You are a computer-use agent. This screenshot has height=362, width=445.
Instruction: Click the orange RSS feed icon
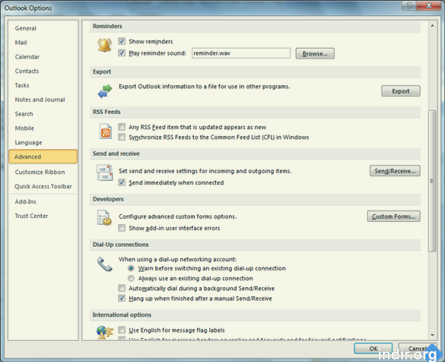click(106, 131)
